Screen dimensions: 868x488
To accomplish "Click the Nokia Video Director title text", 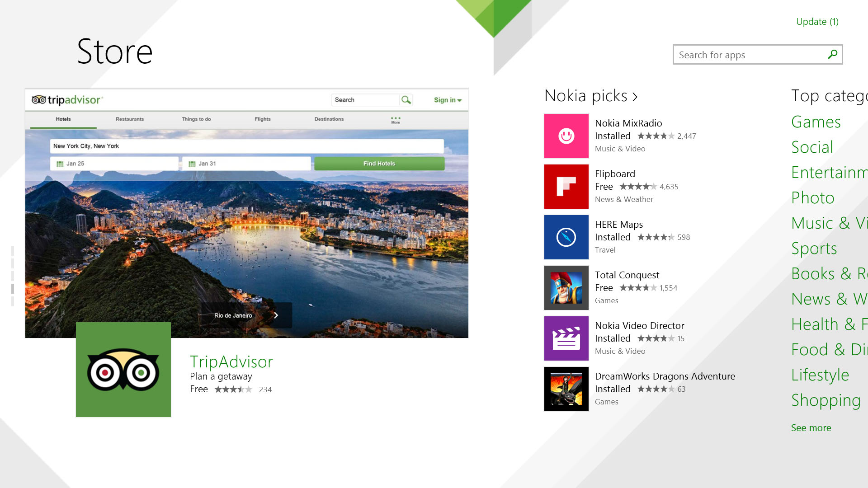I will tap(640, 326).
